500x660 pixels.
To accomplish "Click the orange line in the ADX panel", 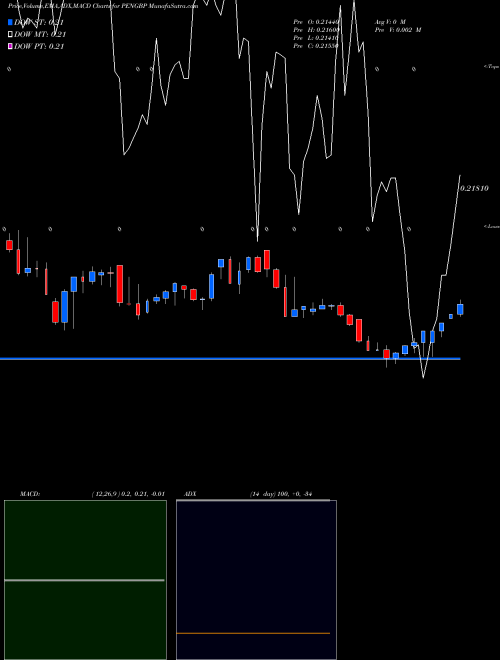I will pyautogui.click(x=253, y=633).
